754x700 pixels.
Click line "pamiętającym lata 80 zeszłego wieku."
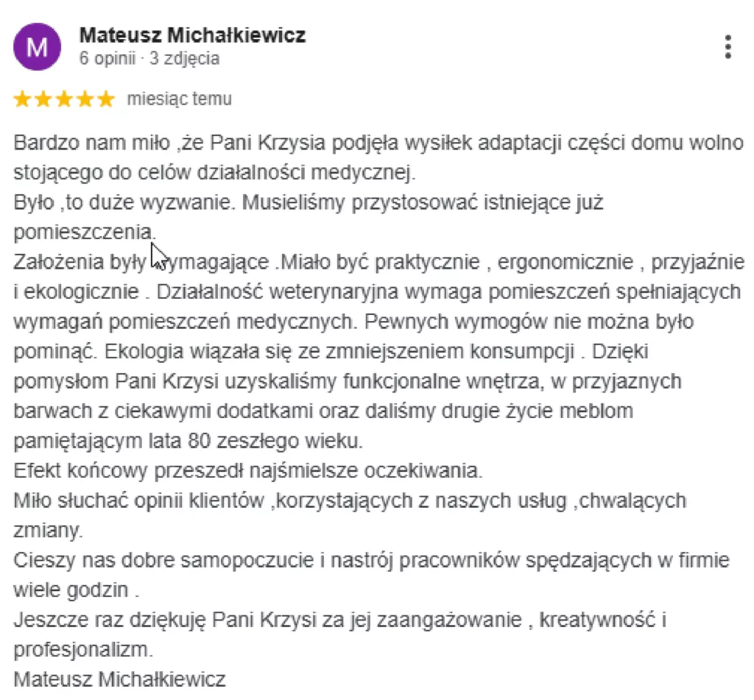point(188,440)
